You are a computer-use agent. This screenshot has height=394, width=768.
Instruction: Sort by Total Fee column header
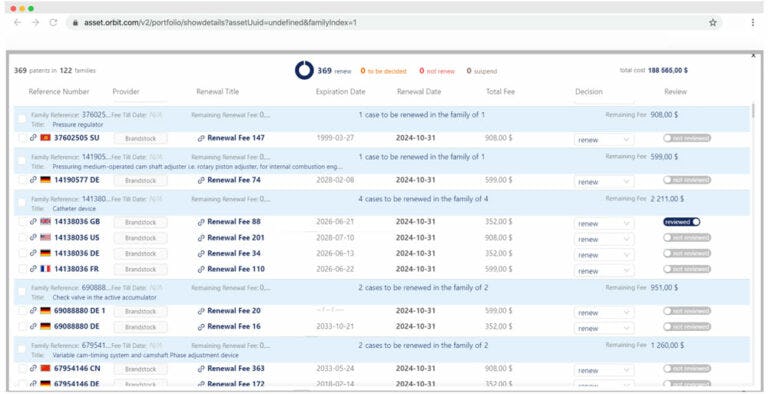pos(500,92)
